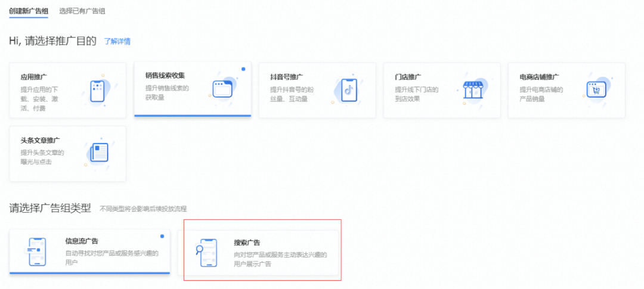Screen dimensions: 644x289
Task: Click the 信息流广告 phone feed icon
Action: click(x=37, y=252)
